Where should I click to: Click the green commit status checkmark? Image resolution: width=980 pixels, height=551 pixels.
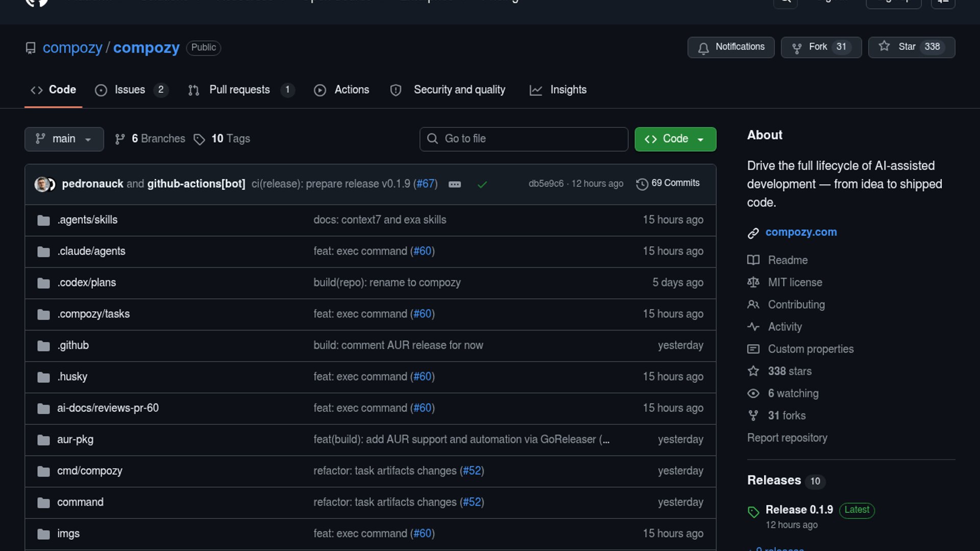(x=482, y=184)
